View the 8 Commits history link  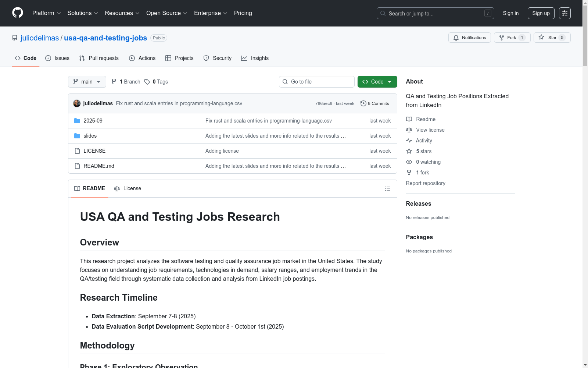pyautogui.click(x=375, y=103)
